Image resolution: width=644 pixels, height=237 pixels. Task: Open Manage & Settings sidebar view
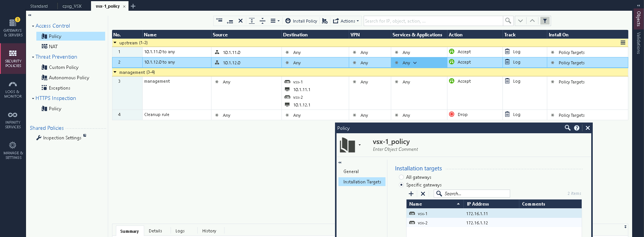tap(13, 150)
